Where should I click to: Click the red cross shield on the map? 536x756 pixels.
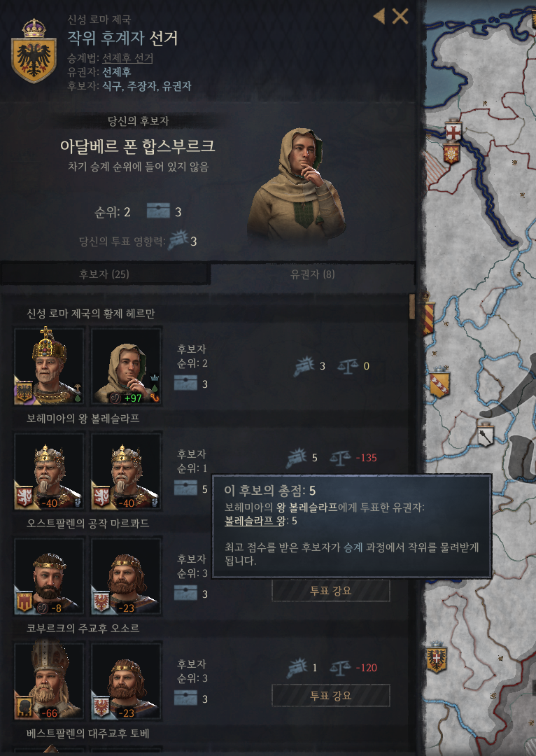click(453, 130)
